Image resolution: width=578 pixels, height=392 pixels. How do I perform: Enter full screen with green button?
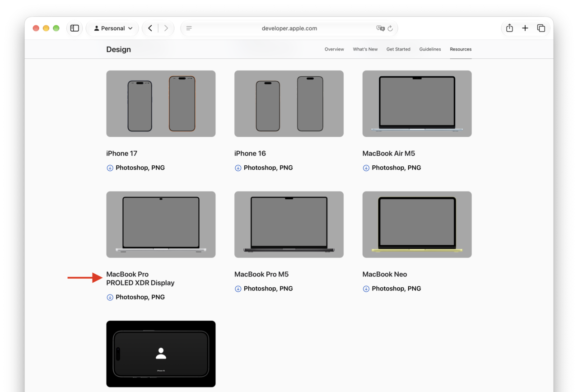pyautogui.click(x=56, y=28)
